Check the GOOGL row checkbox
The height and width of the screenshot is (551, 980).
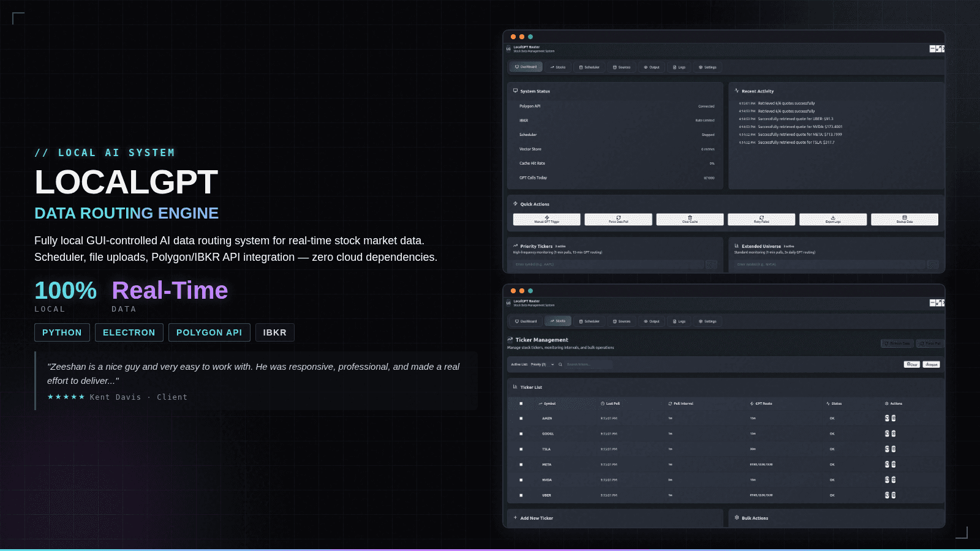coord(521,434)
